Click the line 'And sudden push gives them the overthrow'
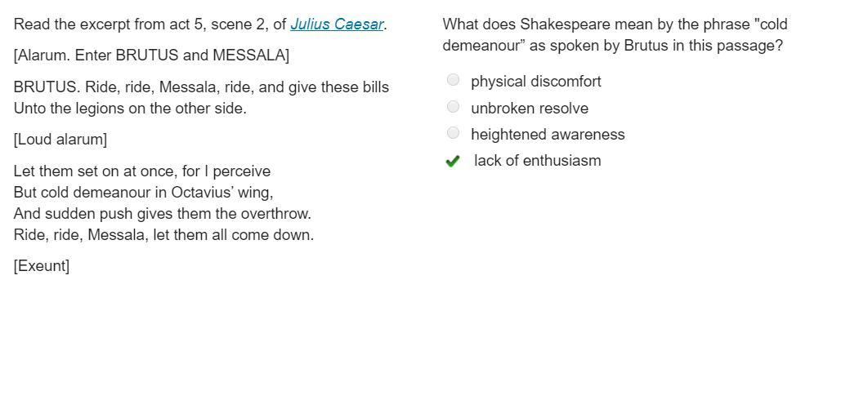The image size is (868, 400). pyautogui.click(x=162, y=214)
